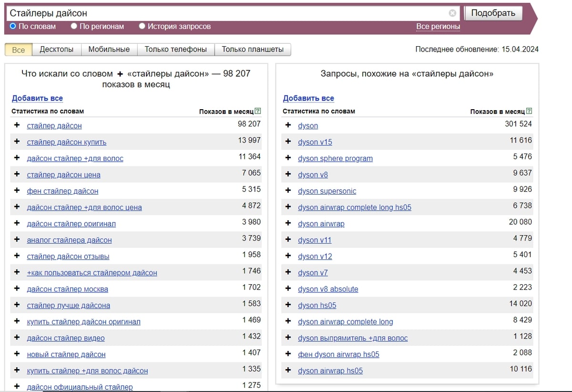572x392 pixels.
Task: Switch to the 'Мобильные' tab
Action: (109, 50)
